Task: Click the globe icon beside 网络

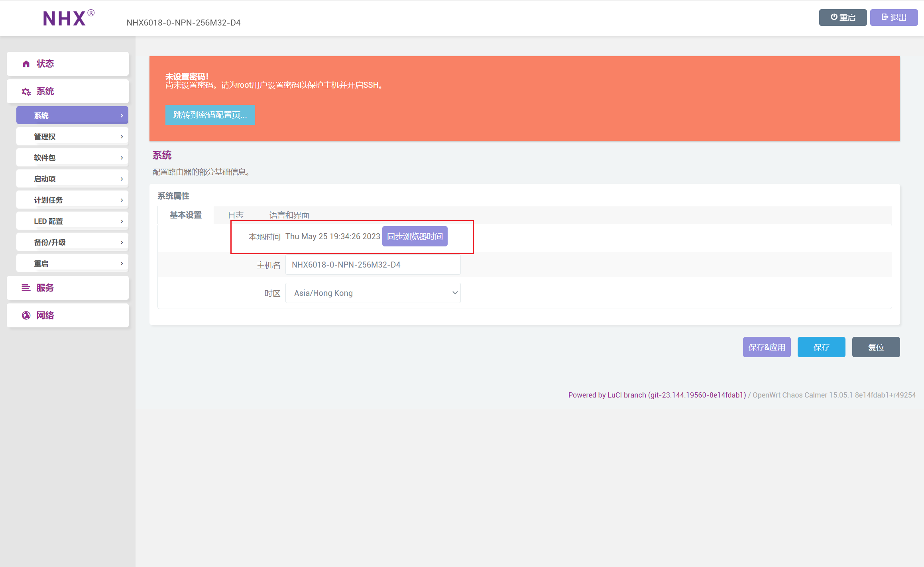Action: coord(26,315)
